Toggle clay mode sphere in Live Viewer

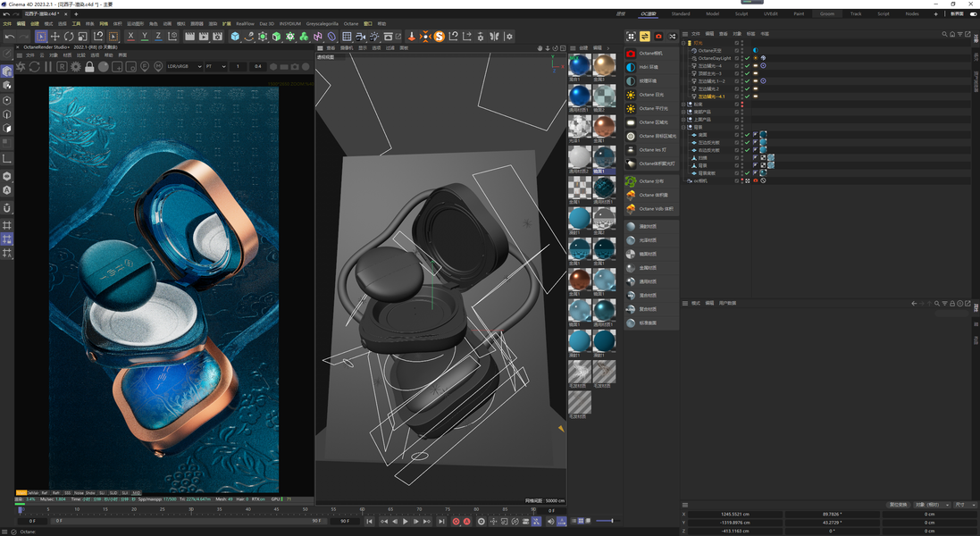tap(103, 66)
